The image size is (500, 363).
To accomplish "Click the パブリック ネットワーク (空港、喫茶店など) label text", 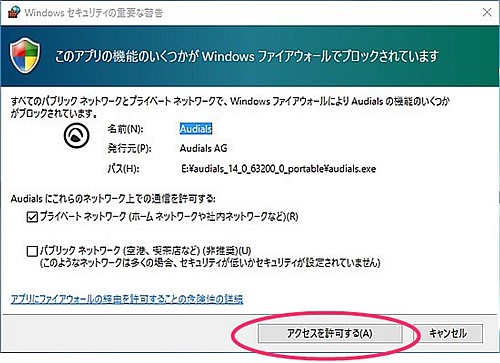I will tap(146, 250).
